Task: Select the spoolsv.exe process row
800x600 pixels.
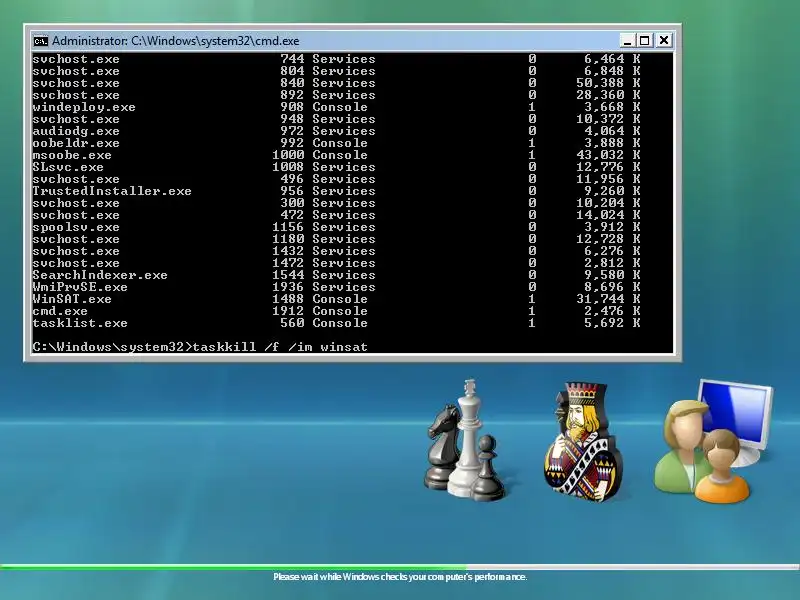Action: click(x=336, y=227)
